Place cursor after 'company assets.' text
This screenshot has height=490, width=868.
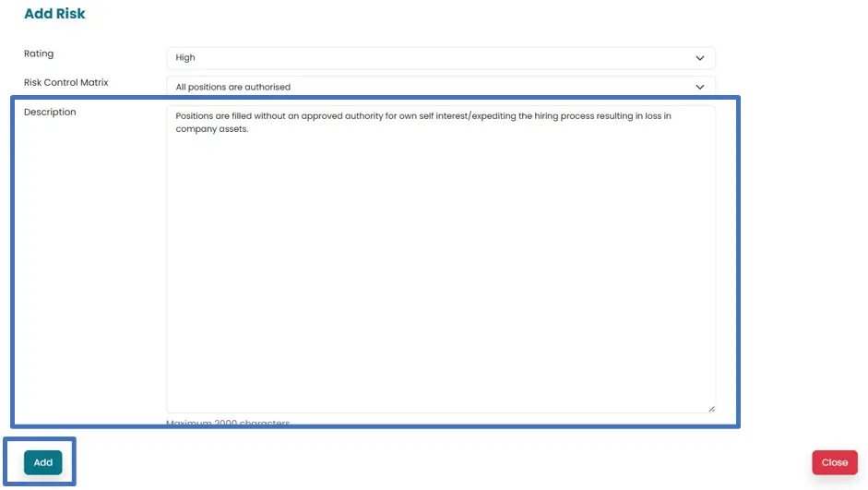250,130
